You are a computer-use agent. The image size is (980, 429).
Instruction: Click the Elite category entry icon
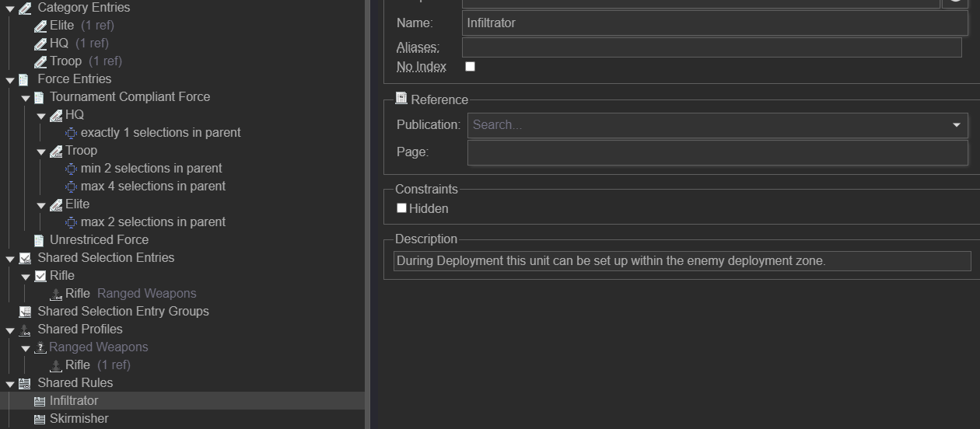[40, 26]
